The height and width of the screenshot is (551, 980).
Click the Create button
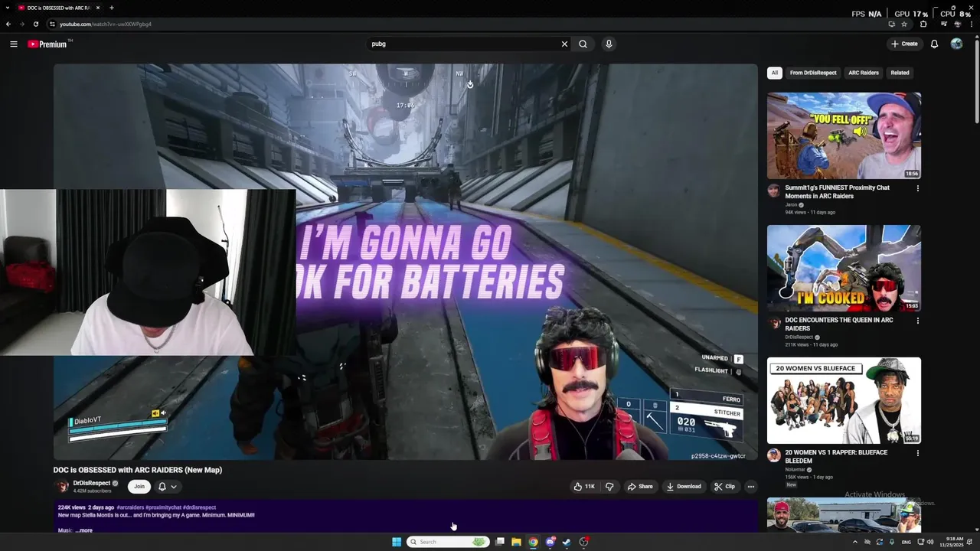(904, 44)
